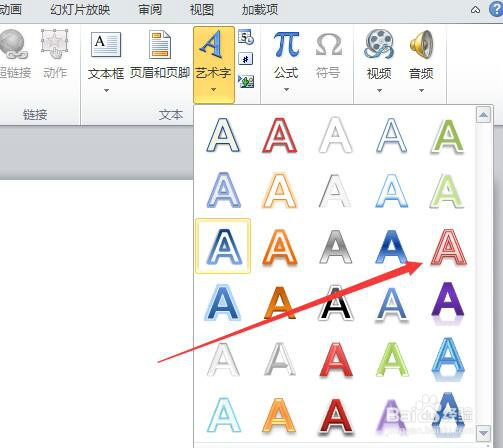Screen dimensions: 503x448
Task: Insert date and time icon
Action: (246, 37)
